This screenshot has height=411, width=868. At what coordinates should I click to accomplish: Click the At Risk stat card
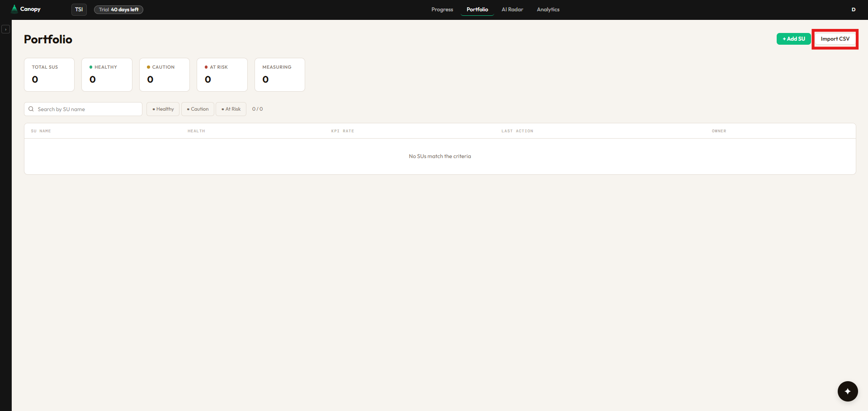222,75
